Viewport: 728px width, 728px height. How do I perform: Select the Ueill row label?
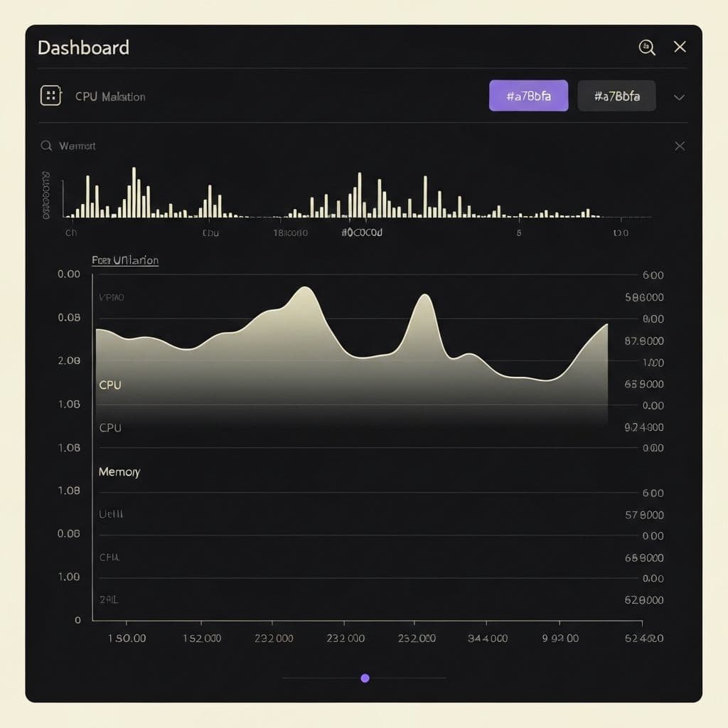pos(111,513)
